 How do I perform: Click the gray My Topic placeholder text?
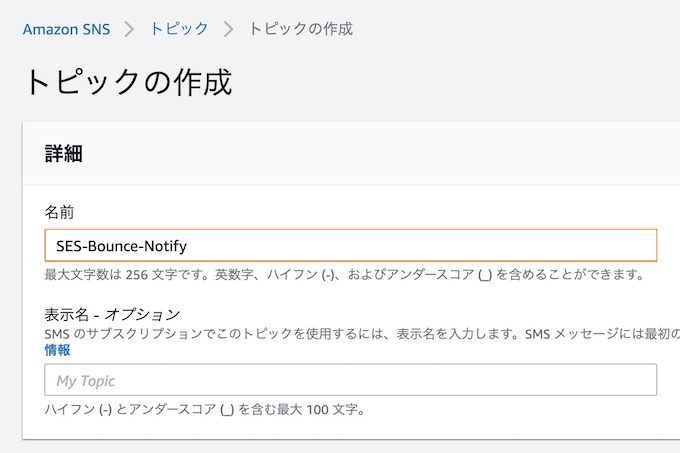coord(86,381)
